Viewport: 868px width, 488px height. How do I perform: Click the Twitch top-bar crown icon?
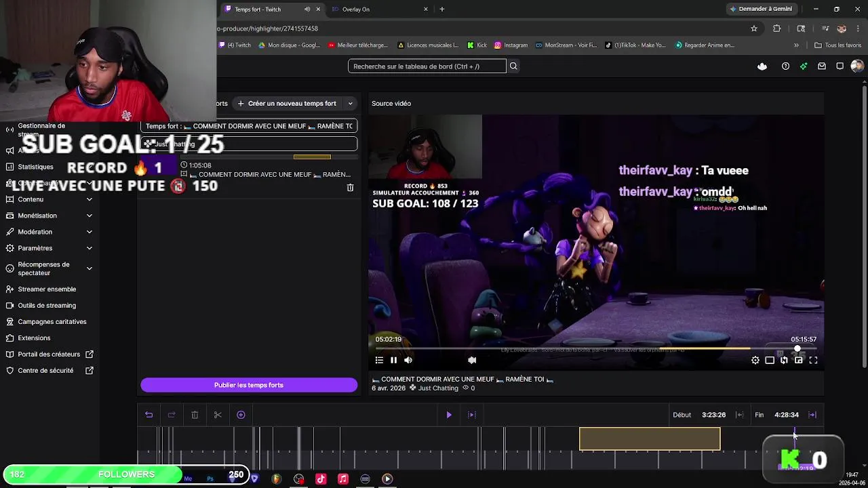pos(762,66)
